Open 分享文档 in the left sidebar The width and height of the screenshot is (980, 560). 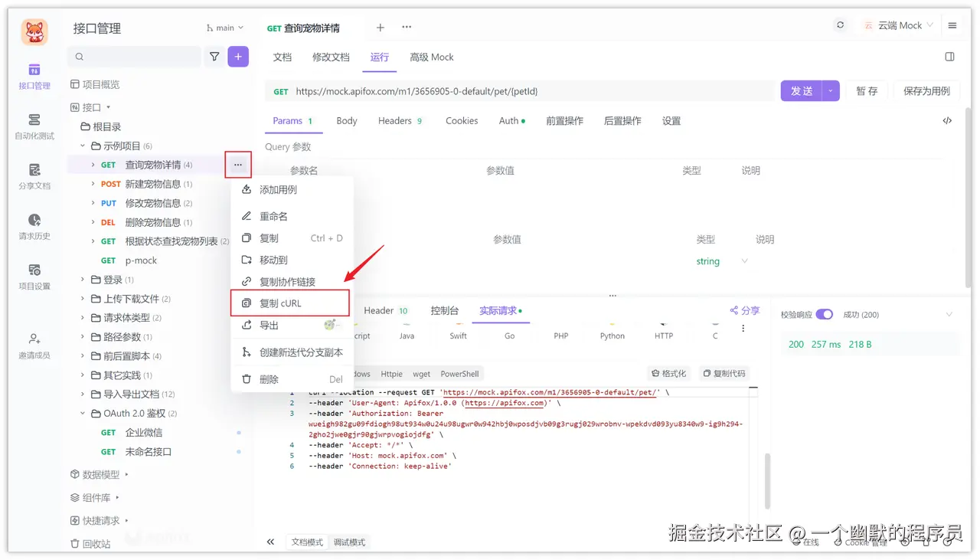pyautogui.click(x=34, y=176)
